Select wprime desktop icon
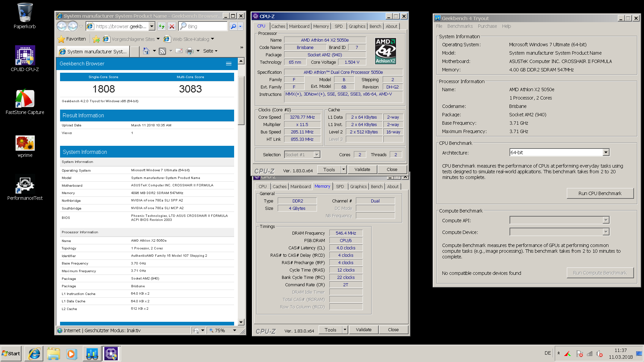 tap(25, 146)
